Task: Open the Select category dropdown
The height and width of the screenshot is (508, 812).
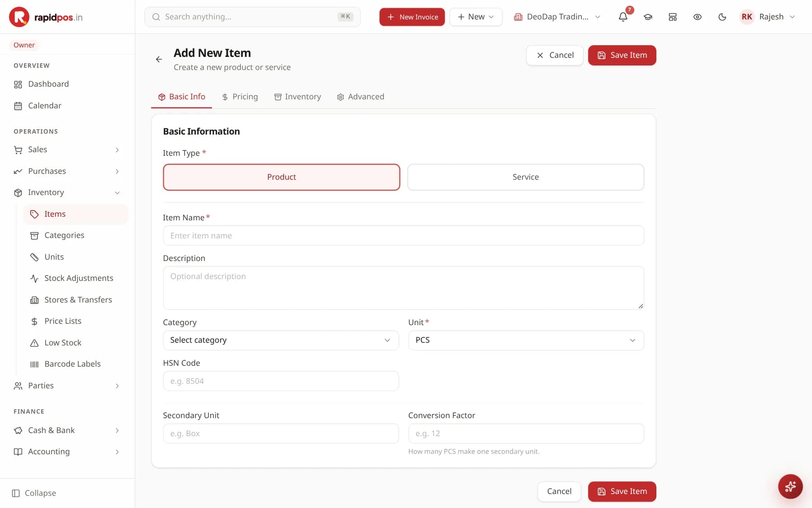Action: coord(281,340)
